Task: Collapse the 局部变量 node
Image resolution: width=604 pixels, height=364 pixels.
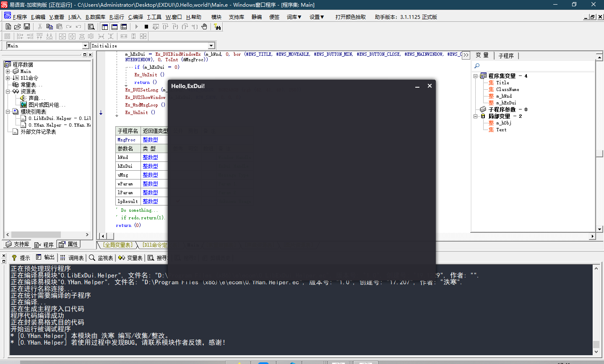Action: click(x=476, y=116)
